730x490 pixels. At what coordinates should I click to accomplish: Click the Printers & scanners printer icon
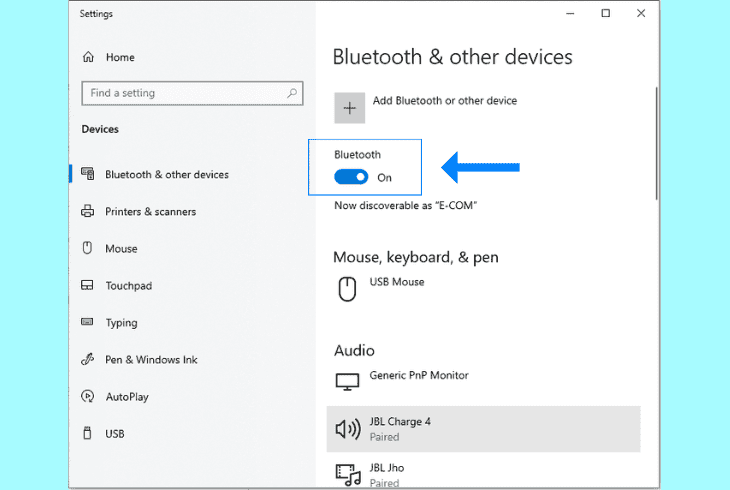tap(88, 211)
